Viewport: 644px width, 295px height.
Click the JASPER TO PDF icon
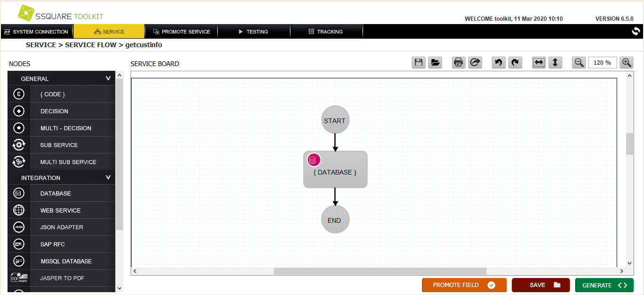19,278
